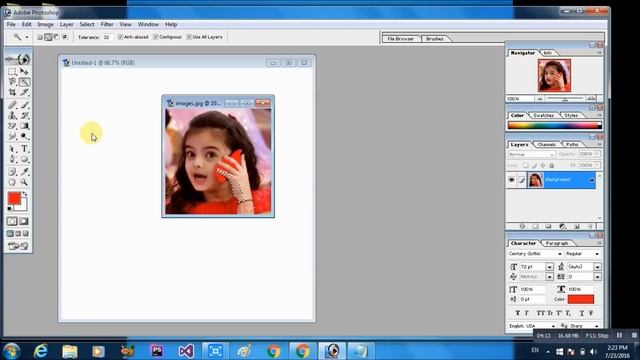Toggle the Anti-aliased checkbox

click(120, 37)
